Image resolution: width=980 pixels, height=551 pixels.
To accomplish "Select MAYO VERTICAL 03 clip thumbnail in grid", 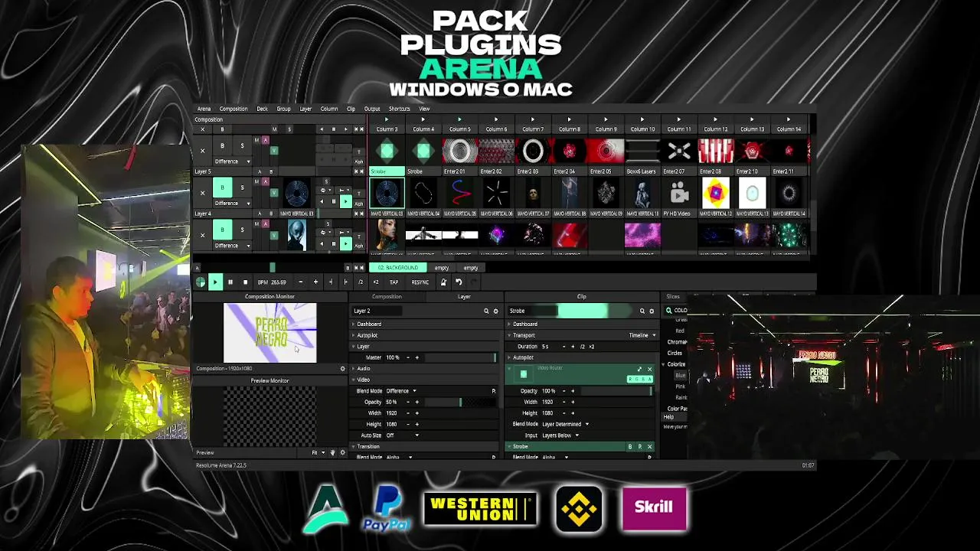I will coord(387,193).
